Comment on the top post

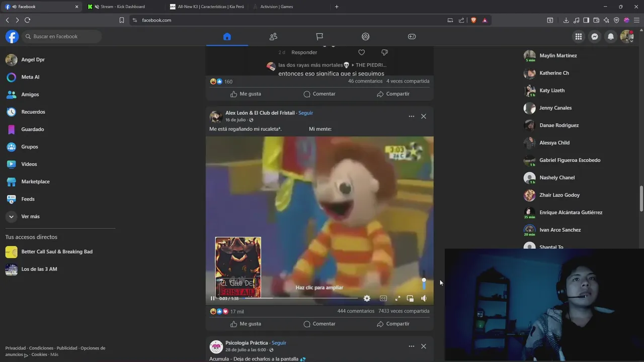pyautogui.click(x=319, y=94)
